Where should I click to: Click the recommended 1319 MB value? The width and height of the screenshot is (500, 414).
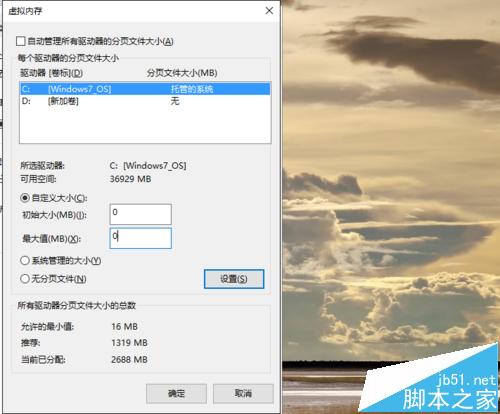point(129,343)
